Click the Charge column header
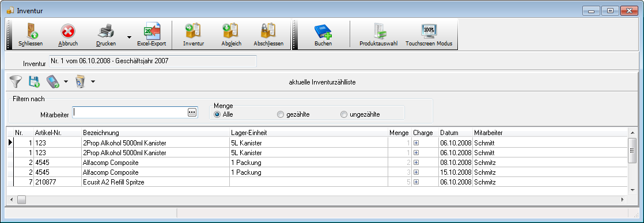The height and width of the screenshot is (223, 644). (x=425, y=133)
